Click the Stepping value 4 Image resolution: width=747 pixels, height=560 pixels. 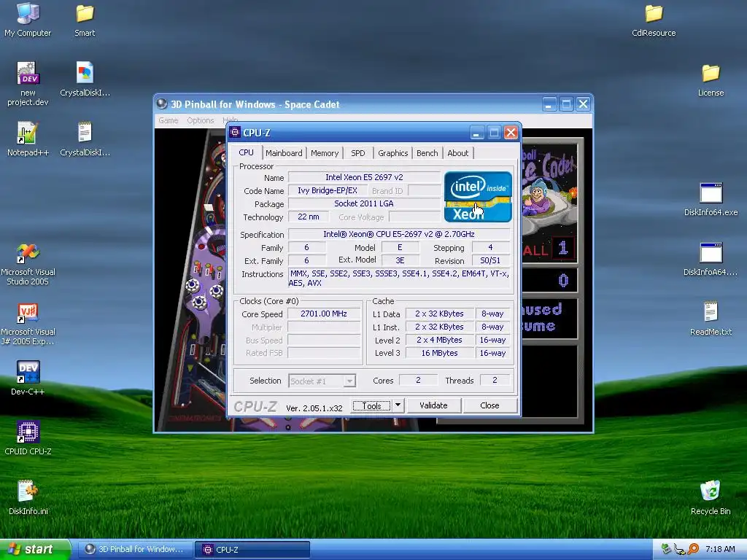(490, 247)
